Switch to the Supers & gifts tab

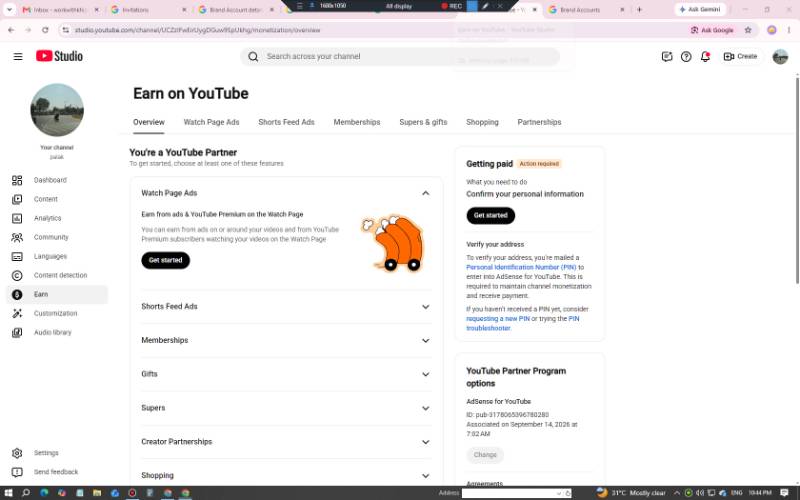click(x=423, y=122)
